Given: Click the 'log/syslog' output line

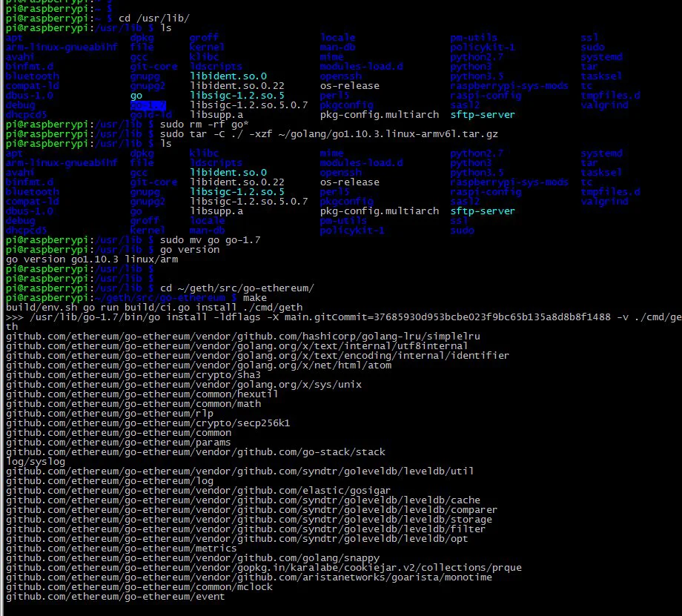Looking at the screenshot, I should point(36,462).
